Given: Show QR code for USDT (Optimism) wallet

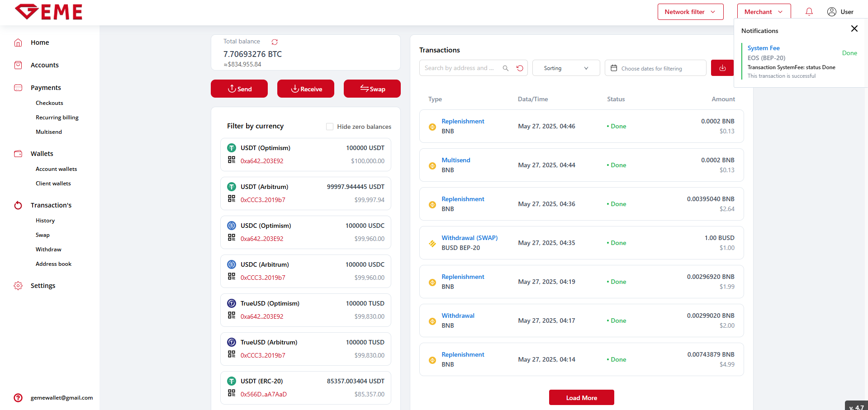Looking at the screenshot, I should tap(232, 160).
